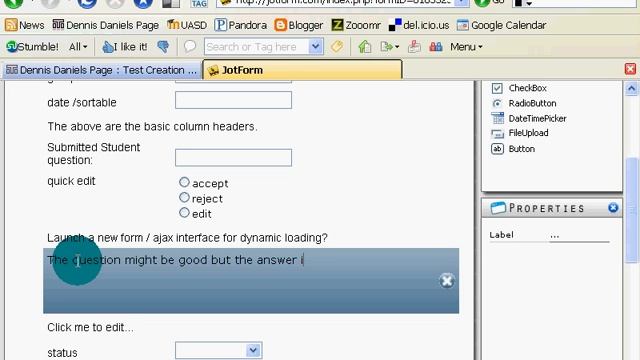Open the send-to page dropdown icon
Image resolution: width=640 pixels, height=360 pixels.
[389, 47]
